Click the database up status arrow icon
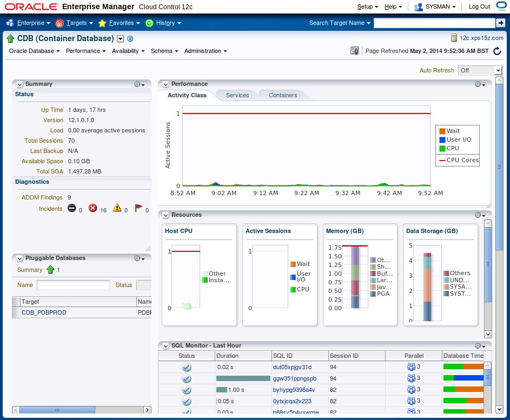 click(x=10, y=39)
